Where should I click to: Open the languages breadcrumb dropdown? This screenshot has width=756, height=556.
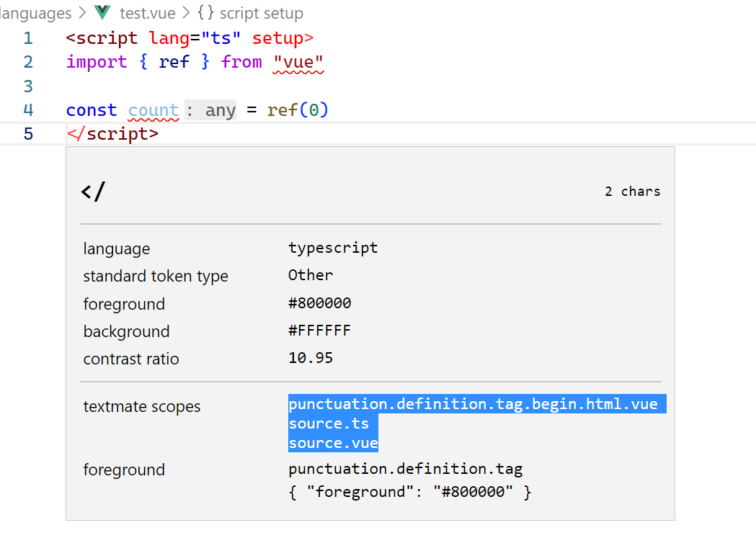(35, 12)
